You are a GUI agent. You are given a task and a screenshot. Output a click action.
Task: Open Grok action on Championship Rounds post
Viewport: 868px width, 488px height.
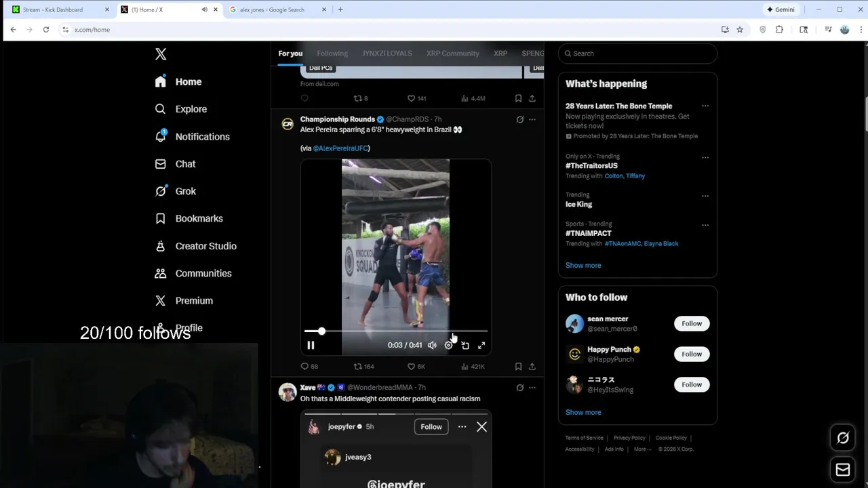click(519, 120)
